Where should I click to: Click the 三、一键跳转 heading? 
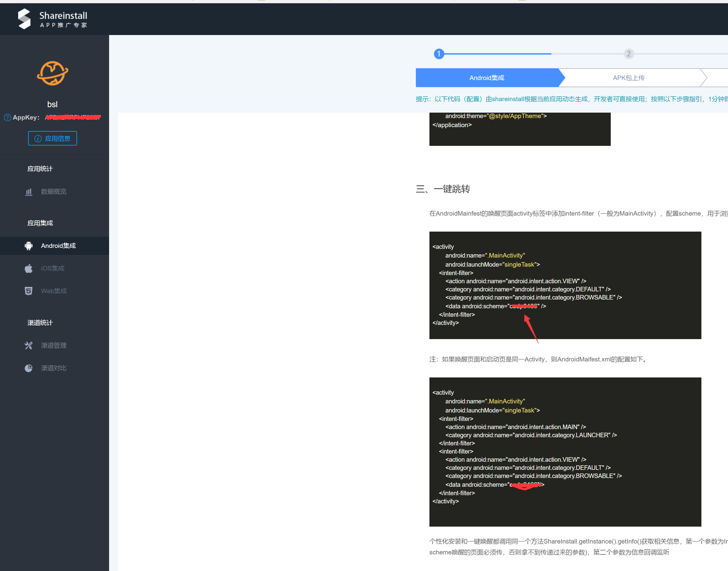[x=443, y=189]
